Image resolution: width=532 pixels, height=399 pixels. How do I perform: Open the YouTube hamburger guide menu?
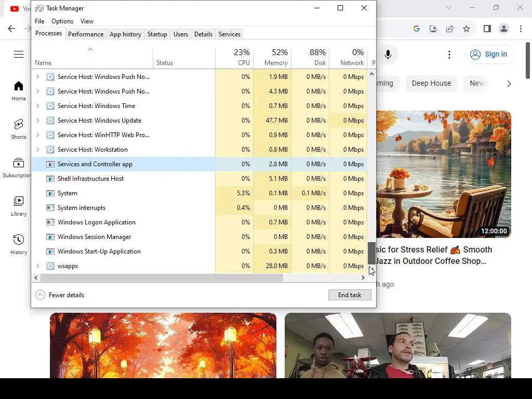(19, 54)
